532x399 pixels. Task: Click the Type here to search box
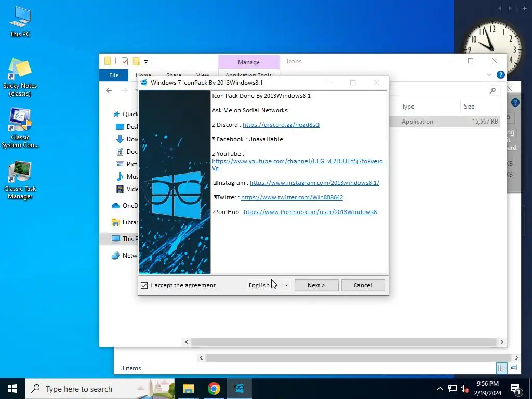click(100, 389)
